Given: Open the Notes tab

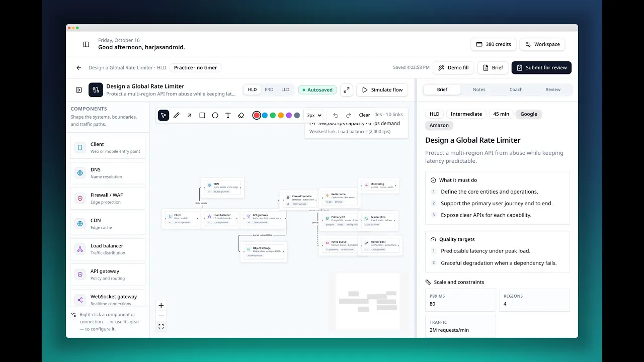Looking at the screenshot, I should 479,89.
